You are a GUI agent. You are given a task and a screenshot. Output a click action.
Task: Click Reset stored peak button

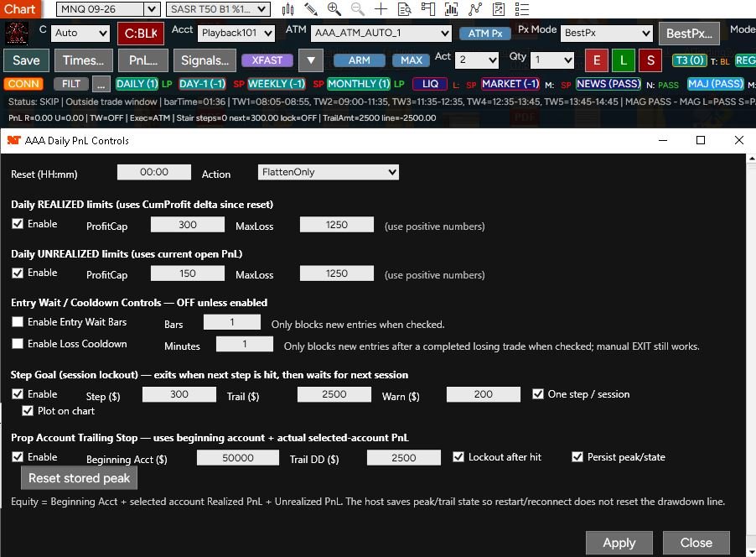79,478
